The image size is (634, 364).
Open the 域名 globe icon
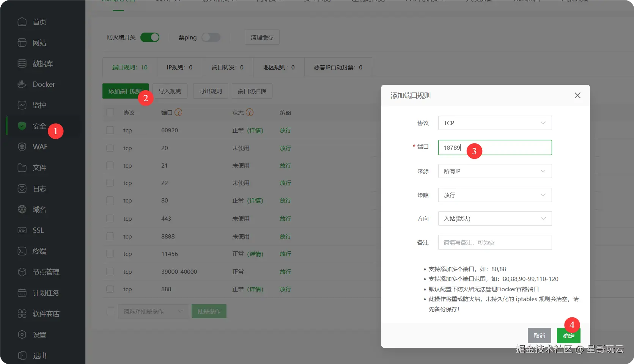pos(22,209)
